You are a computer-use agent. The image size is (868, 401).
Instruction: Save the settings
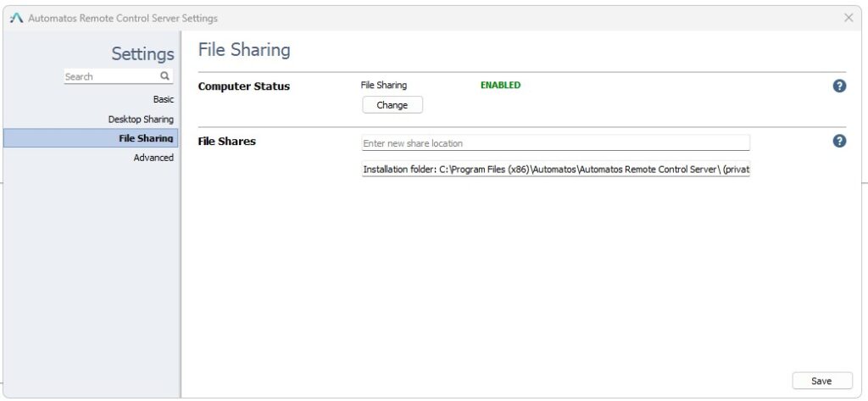[x=822, y=381]
